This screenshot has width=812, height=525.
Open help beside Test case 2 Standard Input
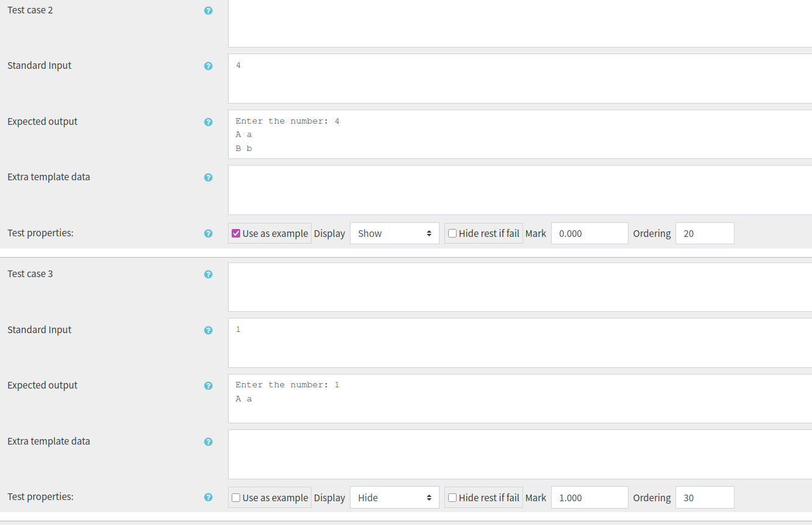208,66
